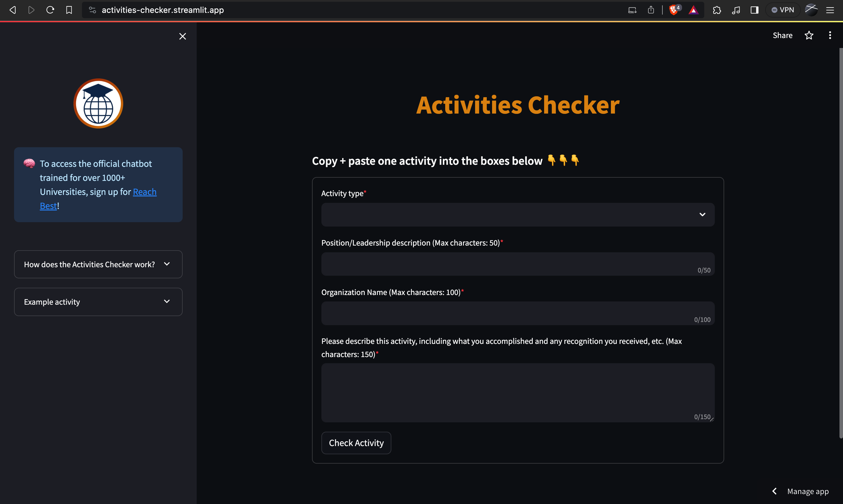The height and width of the screenshot is (504, 843).
Task: Click the bookmark icon in browser toolbar
Action: (69, 10)
